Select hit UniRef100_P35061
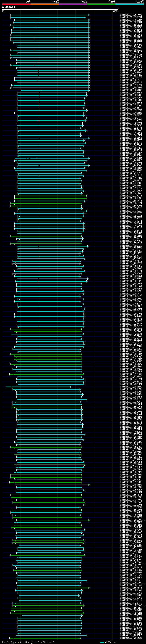The image size is (146, 644). click(131, 597)
